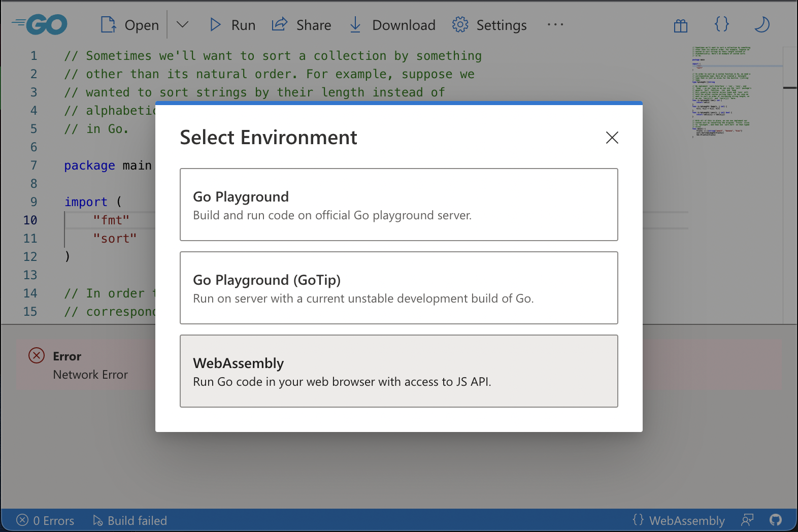Open a file with the Open button
The height and width of the screenshot is (532, 798).
click(x=130, y=25)
